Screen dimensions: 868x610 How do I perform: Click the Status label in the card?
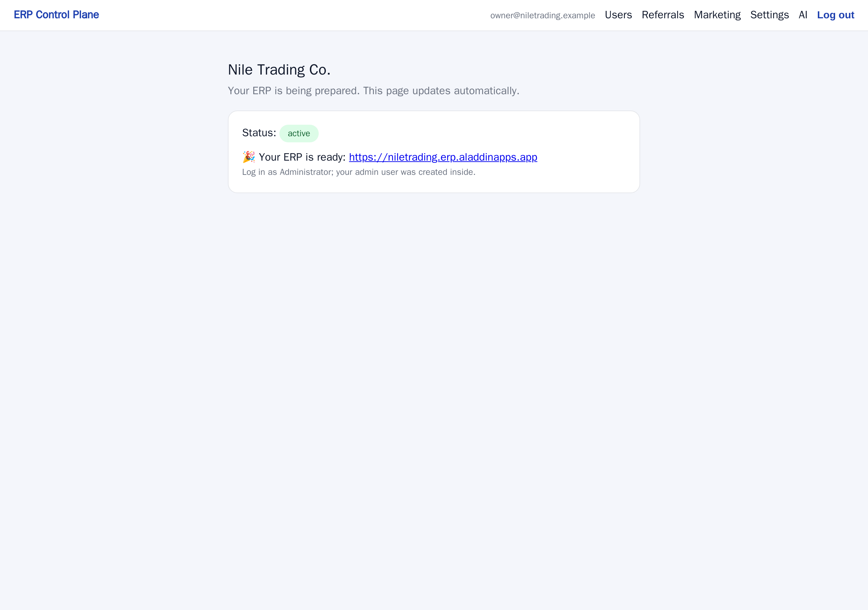coord(259,133)
